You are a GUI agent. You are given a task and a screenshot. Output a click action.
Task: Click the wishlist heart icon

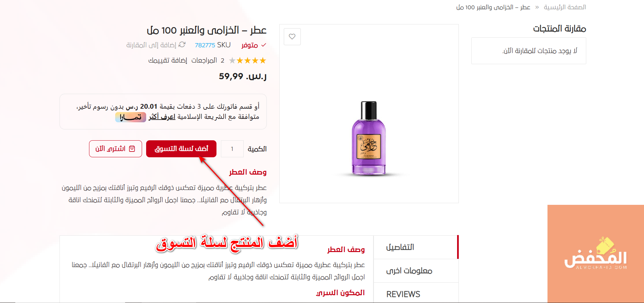(292, 37)
